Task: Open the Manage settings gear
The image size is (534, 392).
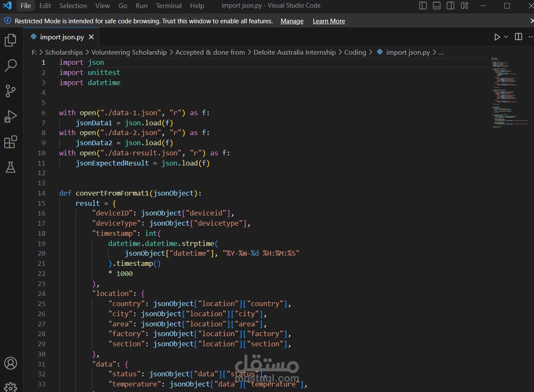Action: click(10, 386)
